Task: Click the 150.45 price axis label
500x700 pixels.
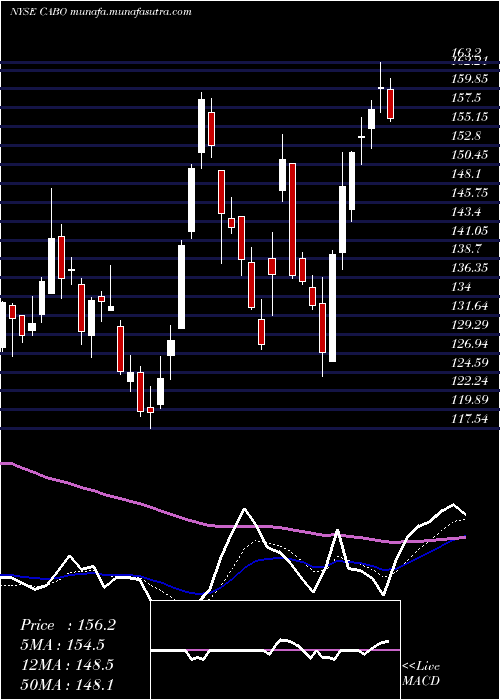Action: [470, 155]
